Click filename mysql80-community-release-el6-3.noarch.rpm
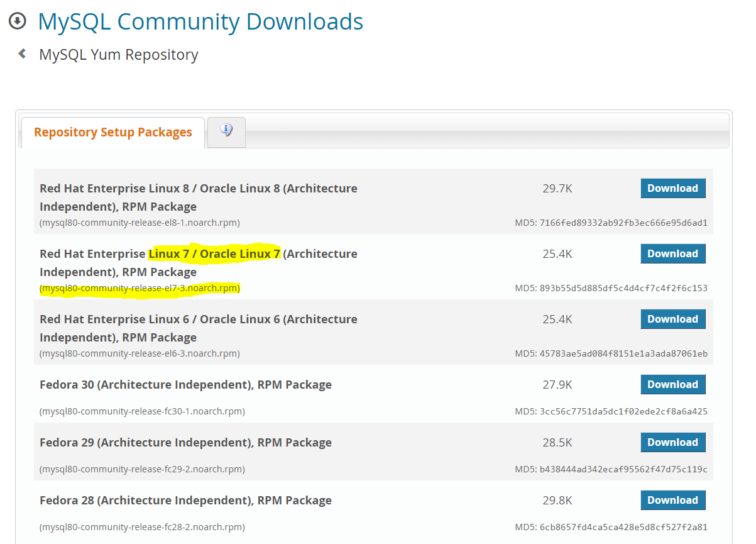The width and height of the screenshot is (756, 544). [x=140, y=353]
